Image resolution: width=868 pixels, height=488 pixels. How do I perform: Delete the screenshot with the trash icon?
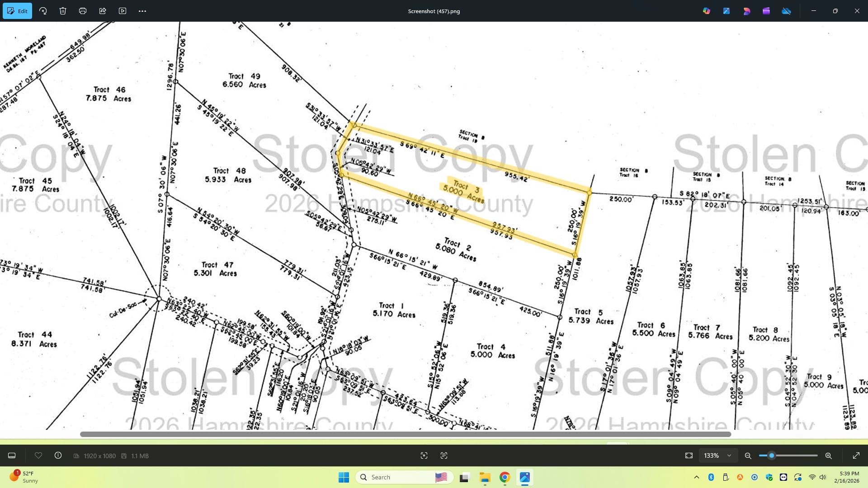(63, 11)
